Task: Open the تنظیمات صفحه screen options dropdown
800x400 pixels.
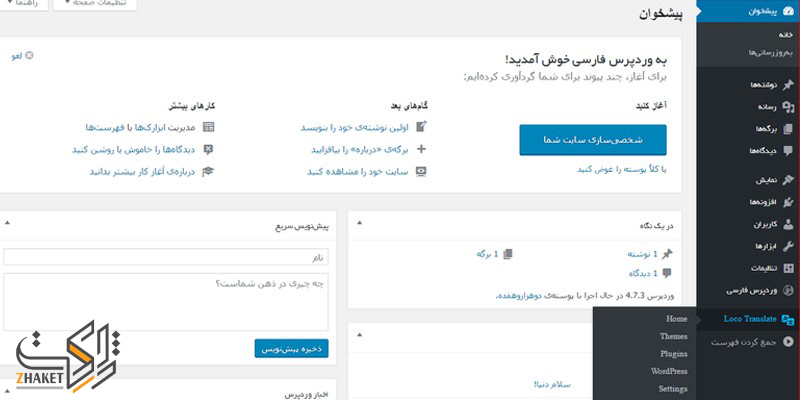Action: [x=95, y=3]
